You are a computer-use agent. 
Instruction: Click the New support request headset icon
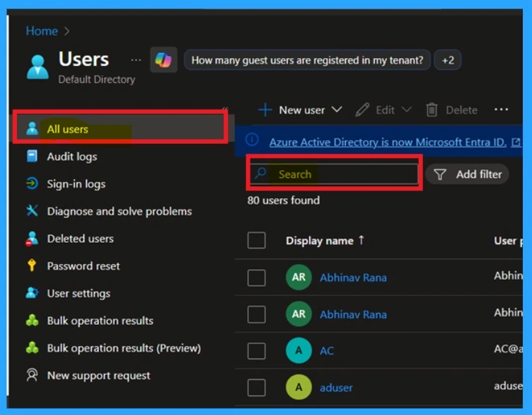pyautogui.click(x=33, y=375)
